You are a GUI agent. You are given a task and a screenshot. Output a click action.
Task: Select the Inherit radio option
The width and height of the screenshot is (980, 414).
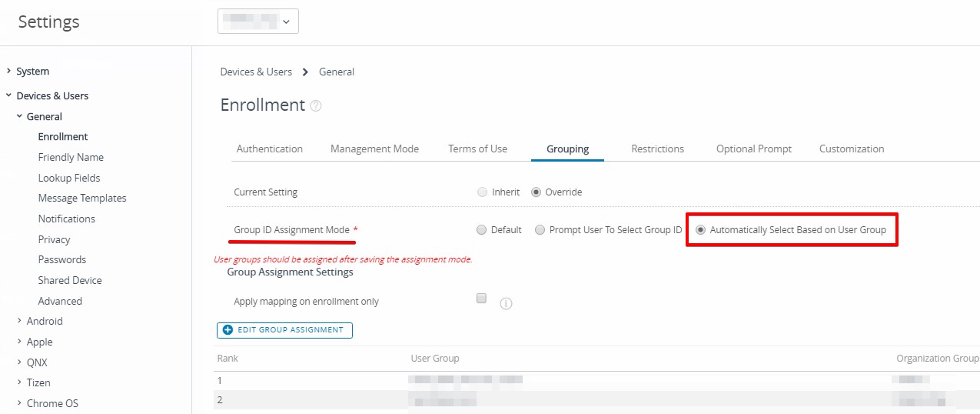[x=482, y=192]
